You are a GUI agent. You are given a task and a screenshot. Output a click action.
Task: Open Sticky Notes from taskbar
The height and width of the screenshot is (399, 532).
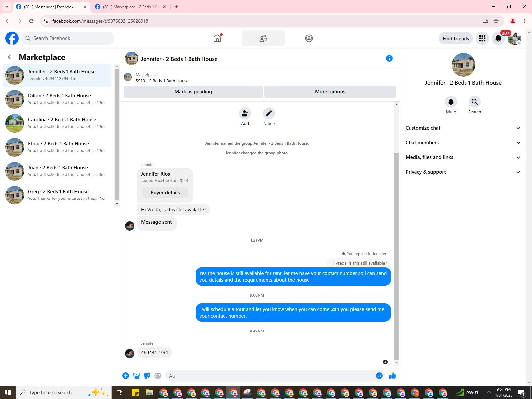pyautogui.click(x=135, y=392)
